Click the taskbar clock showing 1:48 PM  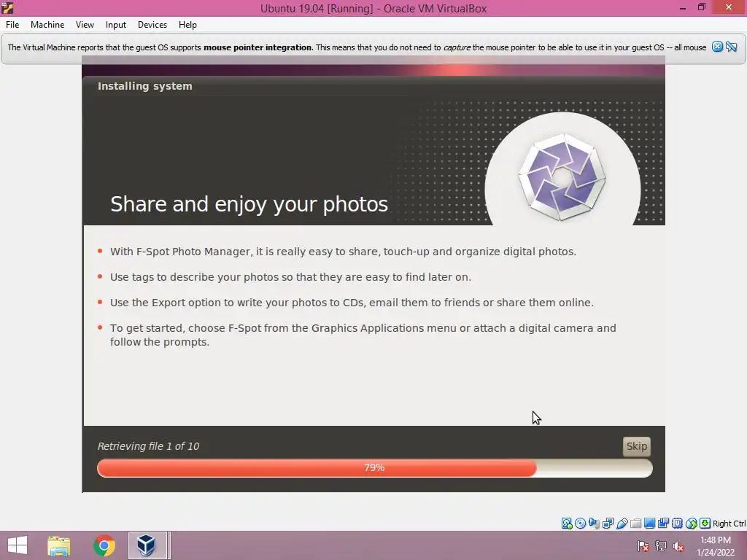(x=716, y=546)
